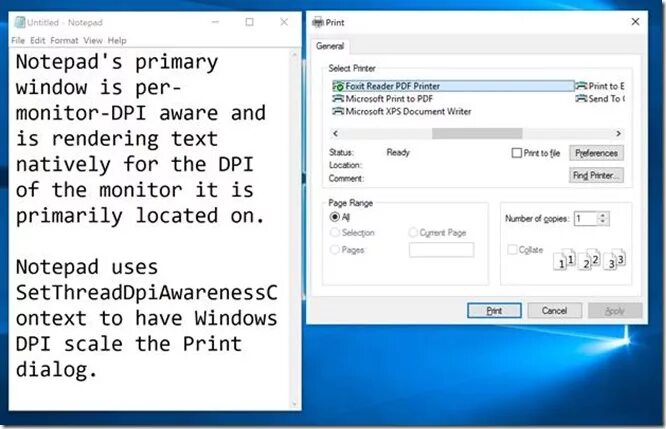Select Microsoft Print to PDF printer
666x429 pixels.
pyautogui.click(x=382, y=99)
